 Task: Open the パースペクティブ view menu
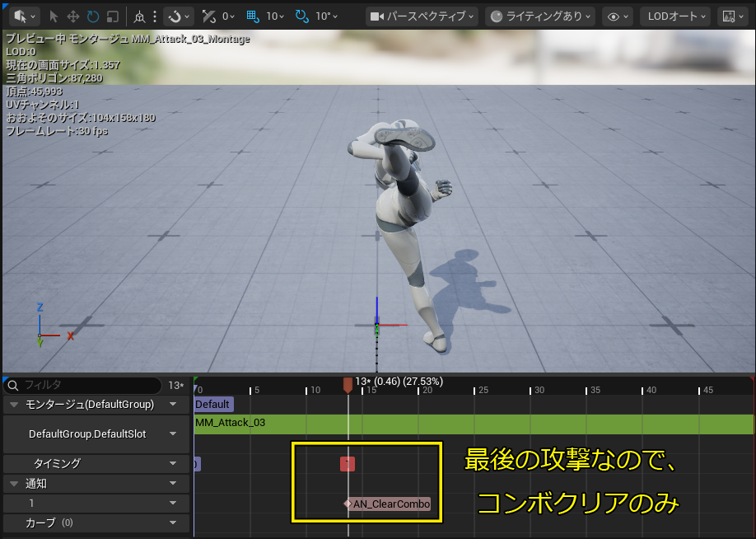tap(422, 16)
